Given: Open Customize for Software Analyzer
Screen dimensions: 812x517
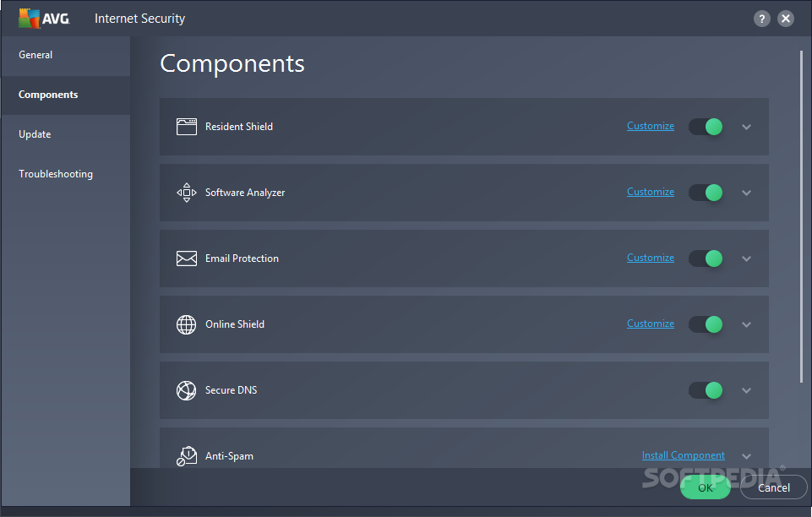Looking at the screenshot, I should [651, 192].
